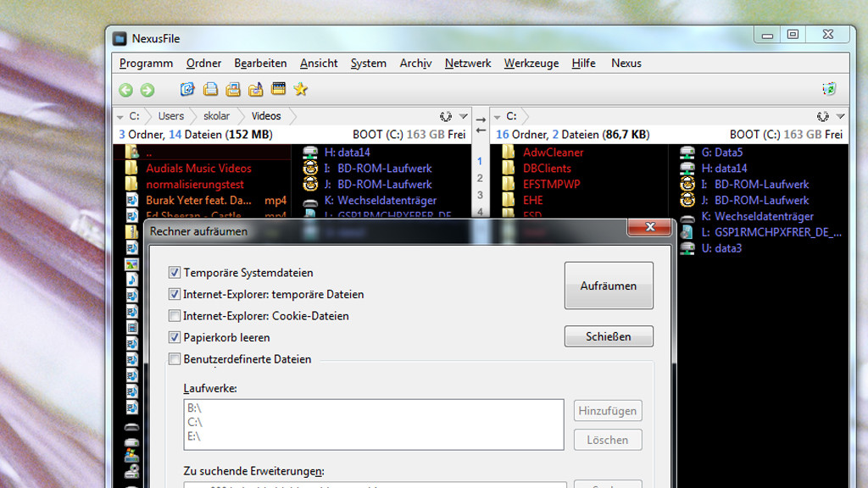This screenshot has width=868, height=488.
Task: Expand the right pane history dropdown arrow
Action: tap(840, 116)
